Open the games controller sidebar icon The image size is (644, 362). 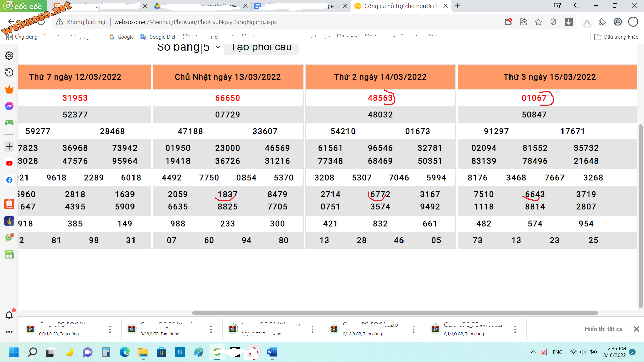pyautogui.click(x=9, y=123)
